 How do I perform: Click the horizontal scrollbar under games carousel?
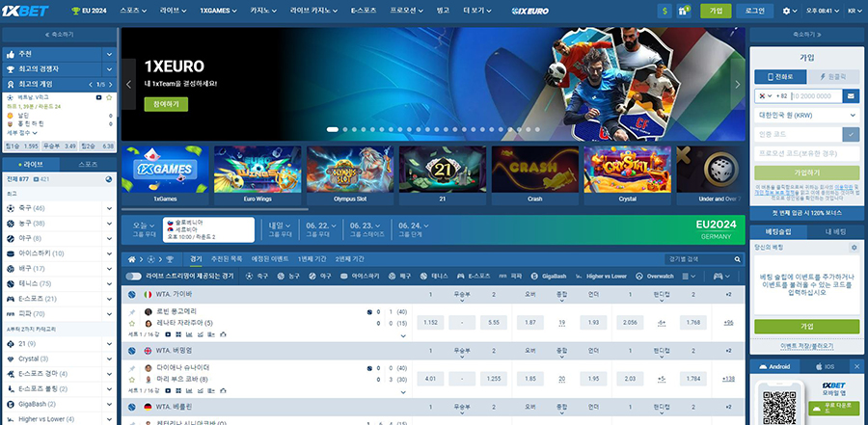click(215, 210)
